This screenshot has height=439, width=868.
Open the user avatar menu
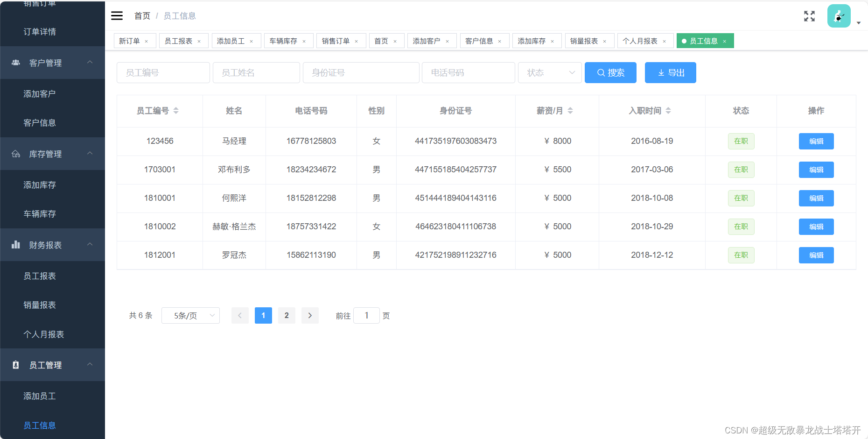click(x=839, y=16)
